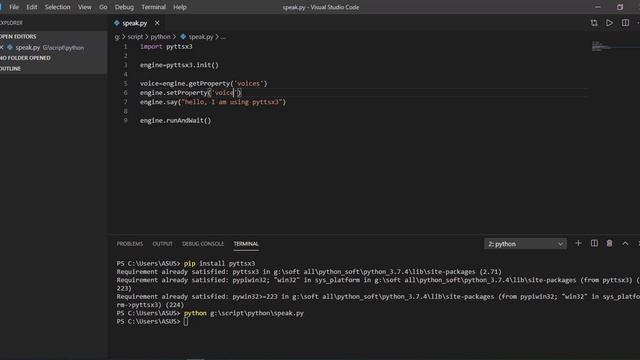The width and height of the screenshot is (640, 360).
Task: Select speak.py in Open Editors list
Action: coord(53,47)
